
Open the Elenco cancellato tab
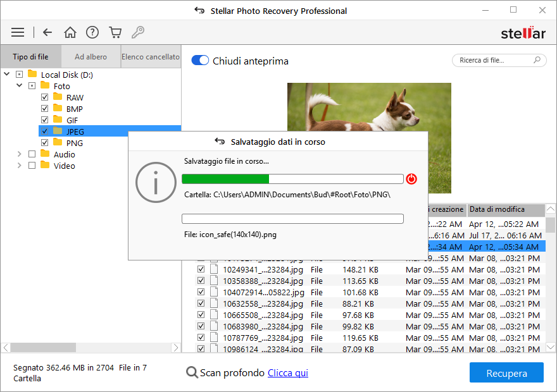point(151,57)
